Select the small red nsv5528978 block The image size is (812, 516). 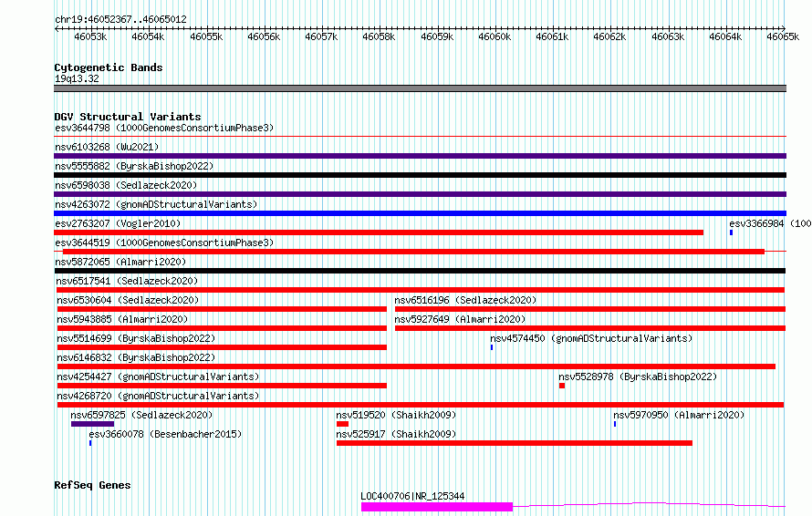562,386
